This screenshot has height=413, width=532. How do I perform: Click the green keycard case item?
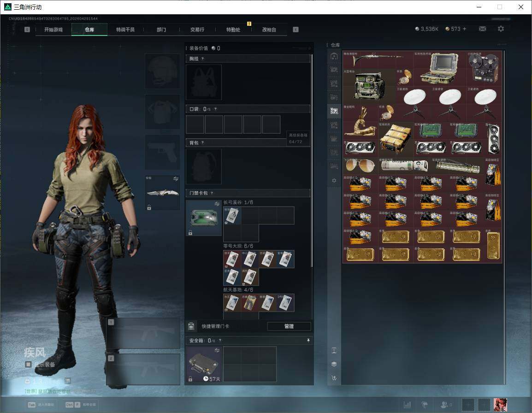204,218
